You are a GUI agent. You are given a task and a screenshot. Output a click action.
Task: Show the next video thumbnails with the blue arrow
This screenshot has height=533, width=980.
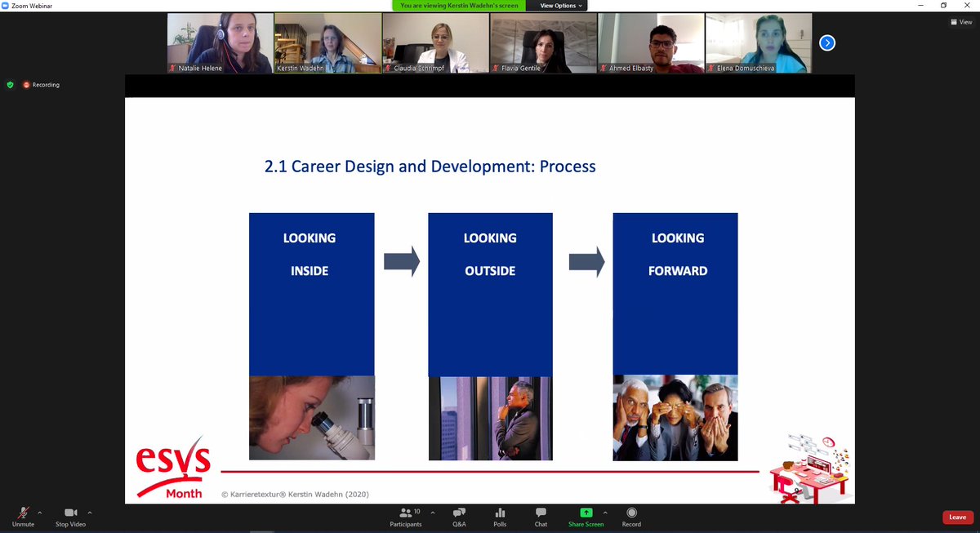pos(826,42)
